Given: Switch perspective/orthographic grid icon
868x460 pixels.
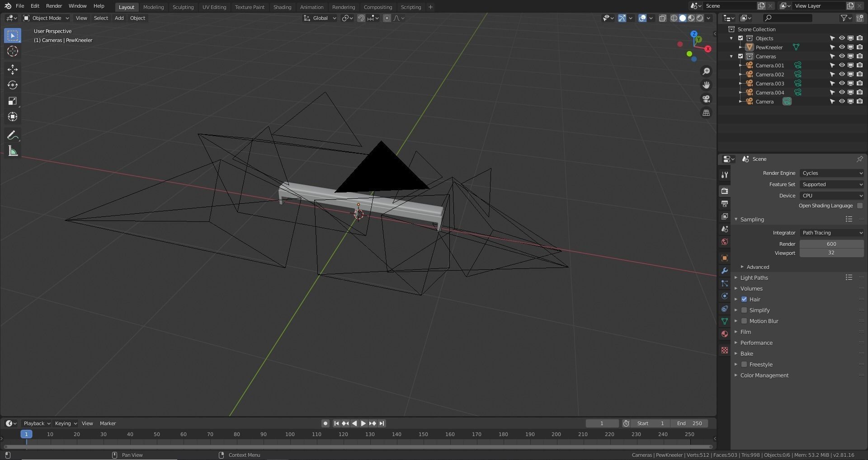Looking at the screenshot, I should (x=706, y=113).
